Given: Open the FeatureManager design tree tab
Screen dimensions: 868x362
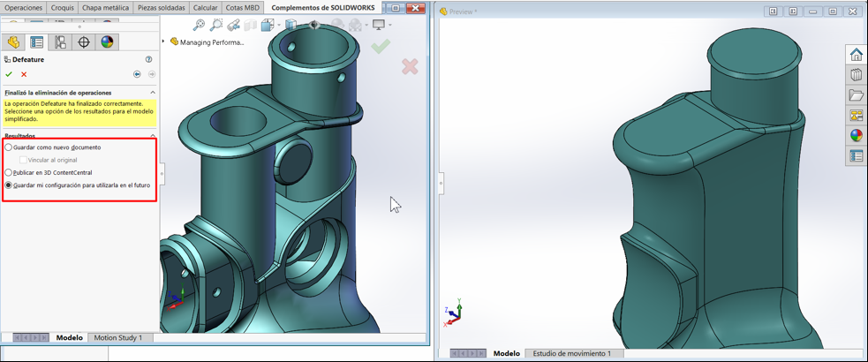Looking at the screenshot, I should point(14,42).
